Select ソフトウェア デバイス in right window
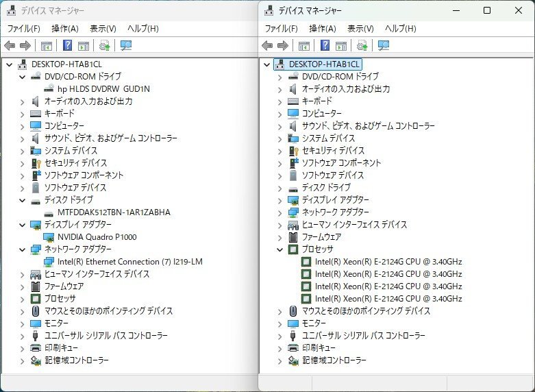This screenshot has width=535, height=392. click(x=333, y=175)
